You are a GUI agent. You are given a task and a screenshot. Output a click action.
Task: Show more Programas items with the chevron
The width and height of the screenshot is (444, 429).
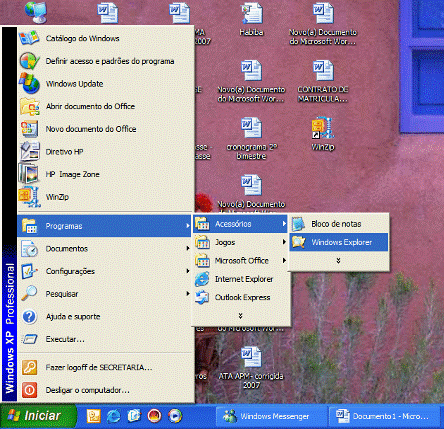tap(240, 315)
